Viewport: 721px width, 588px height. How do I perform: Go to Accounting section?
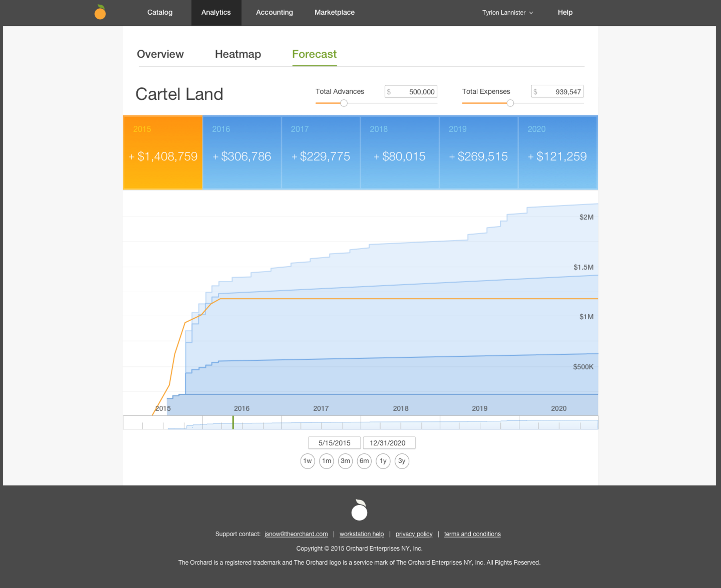point(274,13)
